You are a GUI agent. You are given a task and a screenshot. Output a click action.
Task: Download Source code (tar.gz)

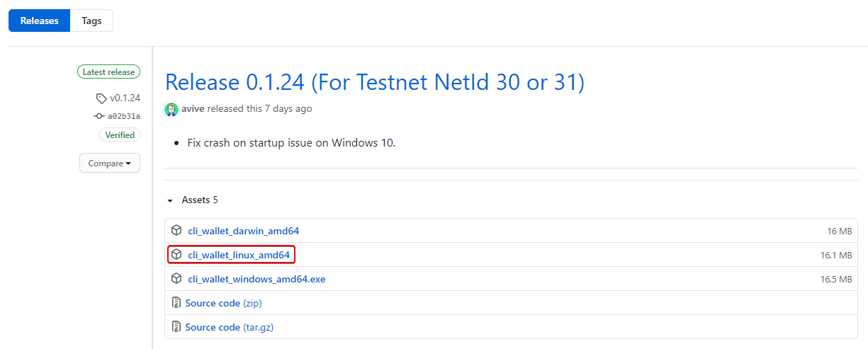coord(229,327)
